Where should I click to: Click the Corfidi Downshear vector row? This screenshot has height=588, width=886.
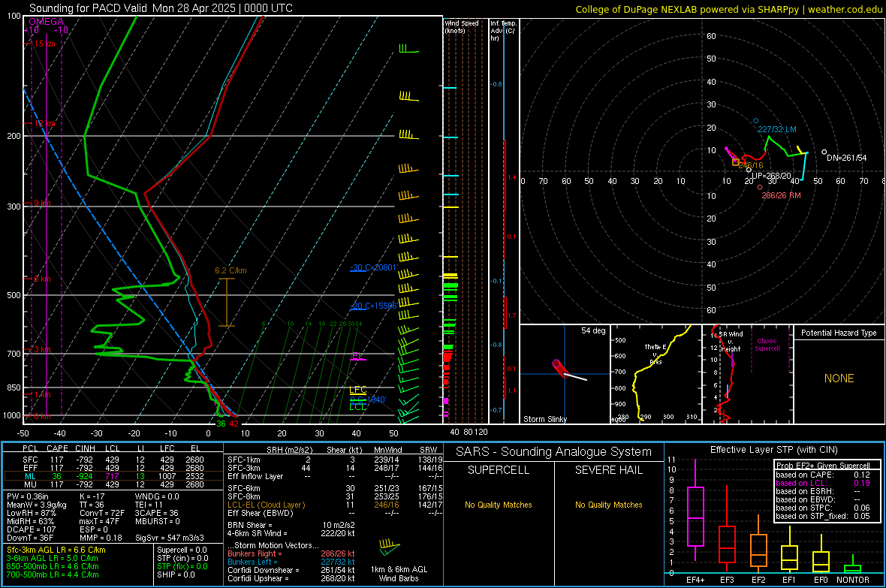click(291, 570)
